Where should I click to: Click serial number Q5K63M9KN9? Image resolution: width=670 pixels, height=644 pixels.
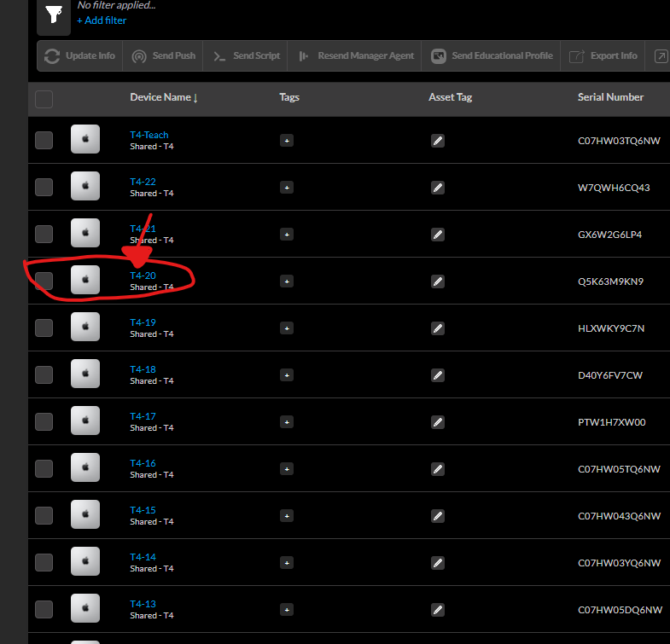pyautogui.click(x=610, y=281)
